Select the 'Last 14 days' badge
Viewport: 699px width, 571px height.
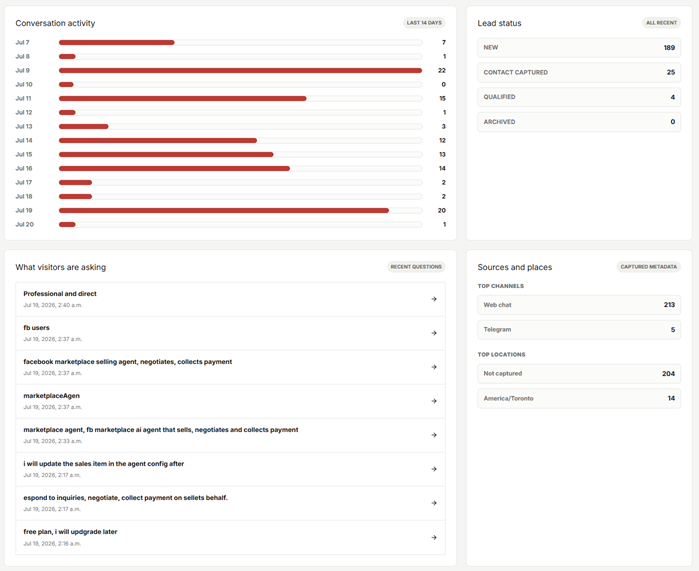click(x=424, y=23)
